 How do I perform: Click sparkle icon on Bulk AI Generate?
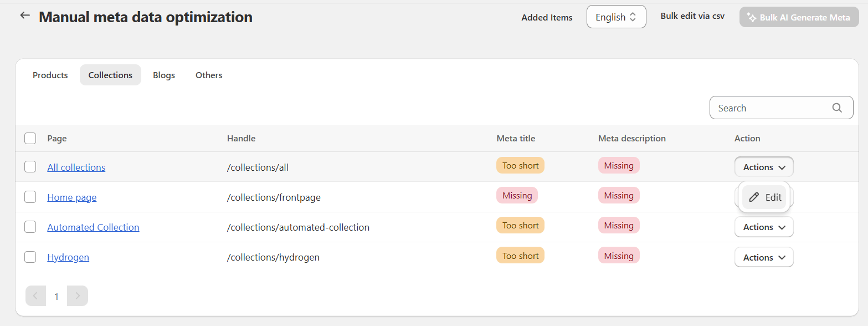[751, 17]
